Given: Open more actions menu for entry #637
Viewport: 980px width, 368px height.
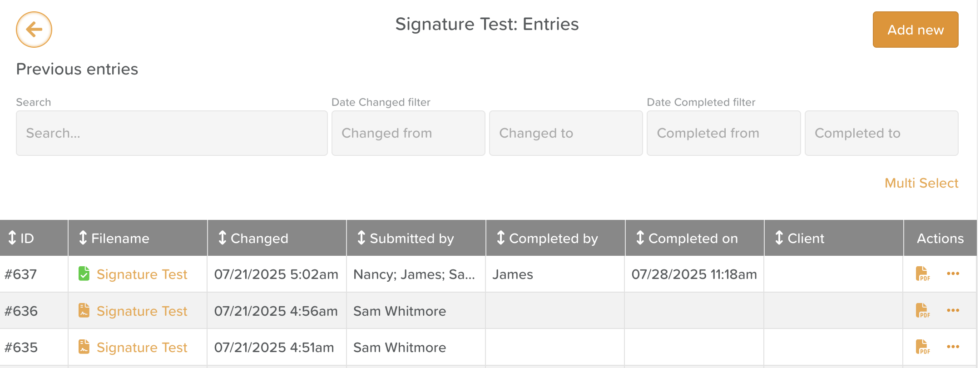Looking at the screenshot, I should (x=953, y=274).
